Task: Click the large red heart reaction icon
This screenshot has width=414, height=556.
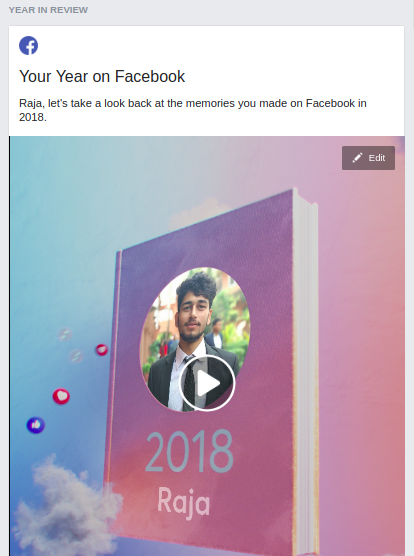Action: 61,396
